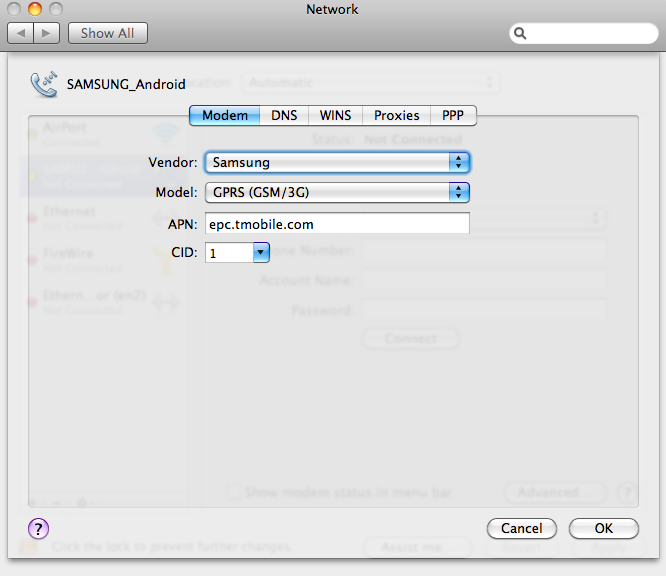Click the back navigation arrow
This screenshot has height=576, width=666.
20,33
